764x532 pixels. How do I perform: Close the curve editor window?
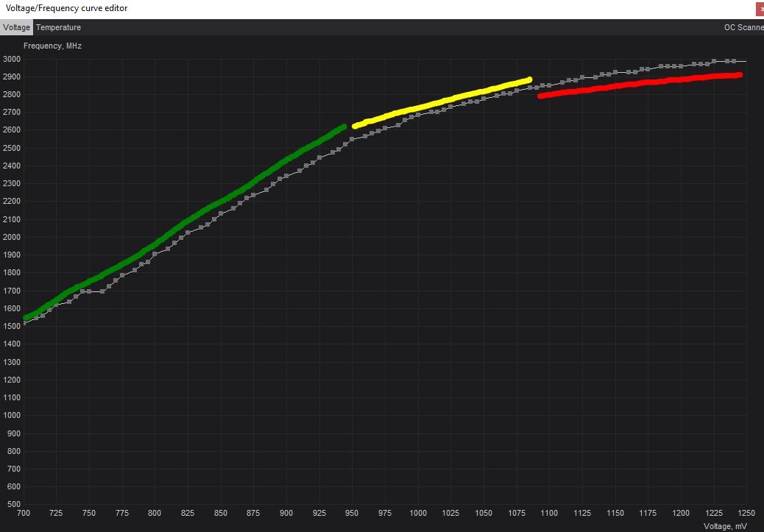point(760,9)
